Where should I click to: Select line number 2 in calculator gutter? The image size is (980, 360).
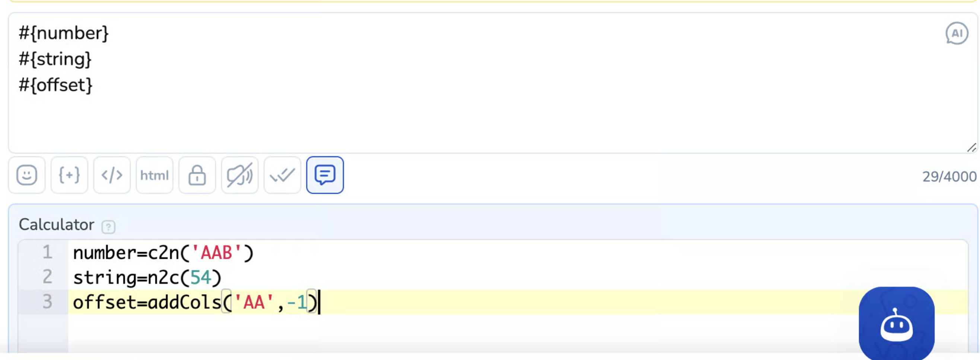[x=47, y=277]
